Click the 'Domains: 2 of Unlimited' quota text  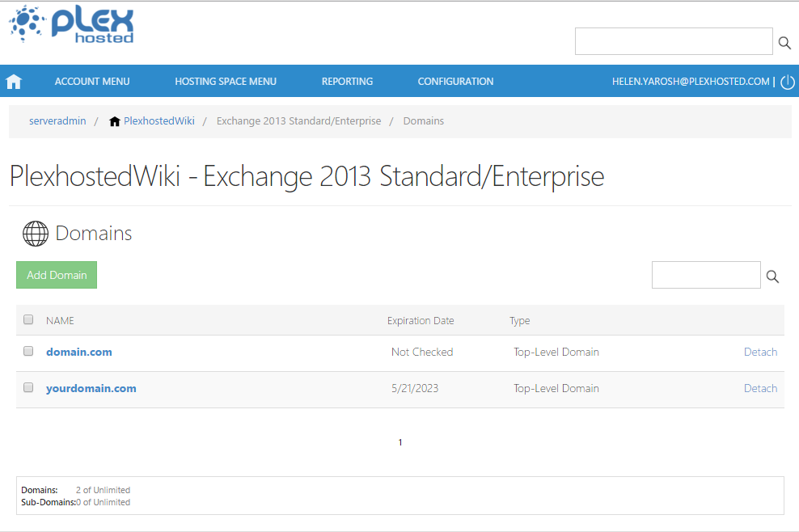pos(75,490)
